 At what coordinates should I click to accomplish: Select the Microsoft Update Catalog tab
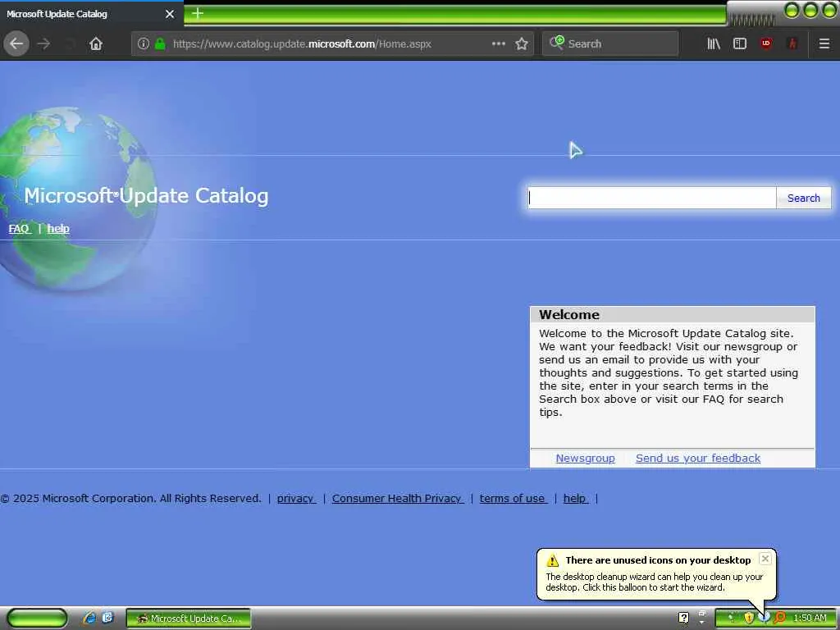(92, 13)
